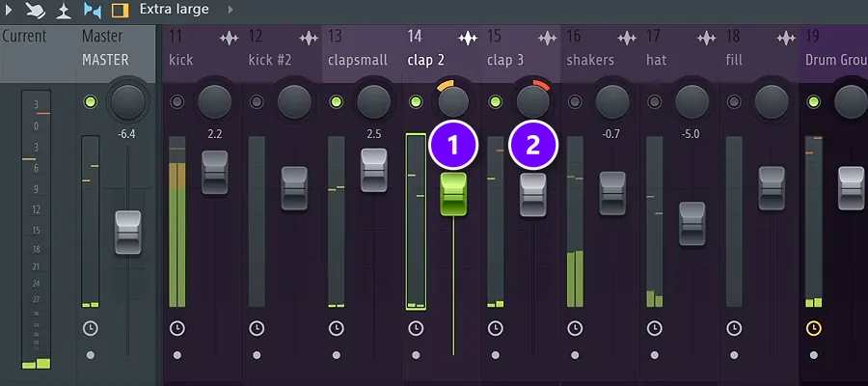Enable the multi-touch control hand icon
This screenshot has height=386, width=868.
pyautogui.click(x=36, y=10)
